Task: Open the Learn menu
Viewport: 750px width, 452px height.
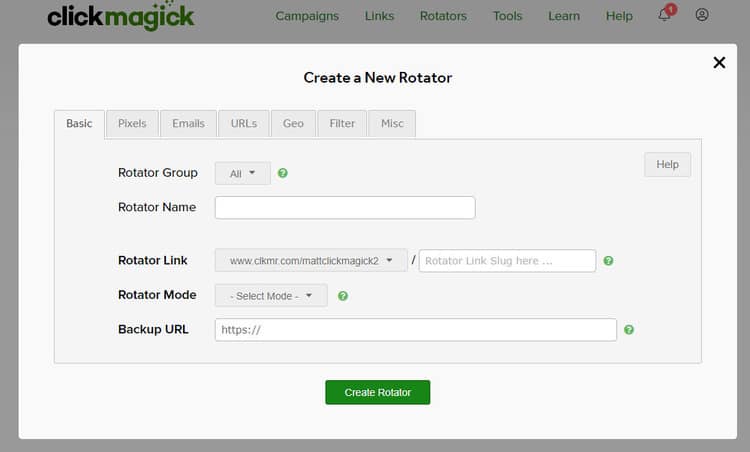Action: (564, 16)
